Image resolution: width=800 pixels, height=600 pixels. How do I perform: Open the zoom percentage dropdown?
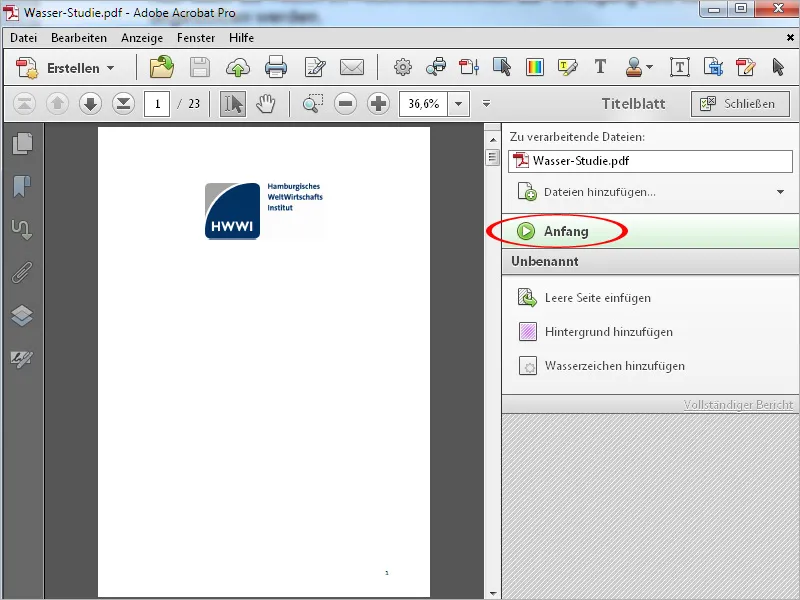(x=459, y=104)
